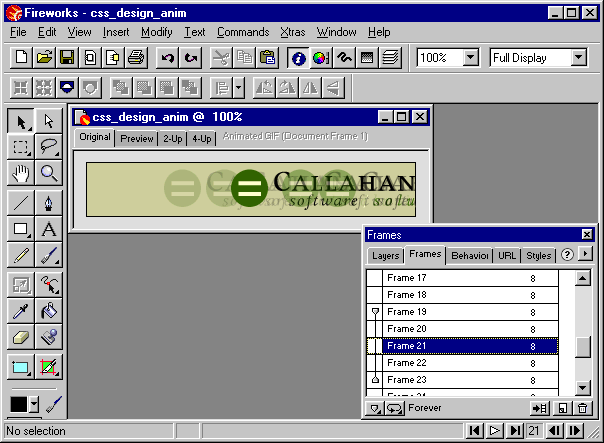The image size is (604, 443).
Task: Select the Paint Bucket tool
Action: coord(49,311)
